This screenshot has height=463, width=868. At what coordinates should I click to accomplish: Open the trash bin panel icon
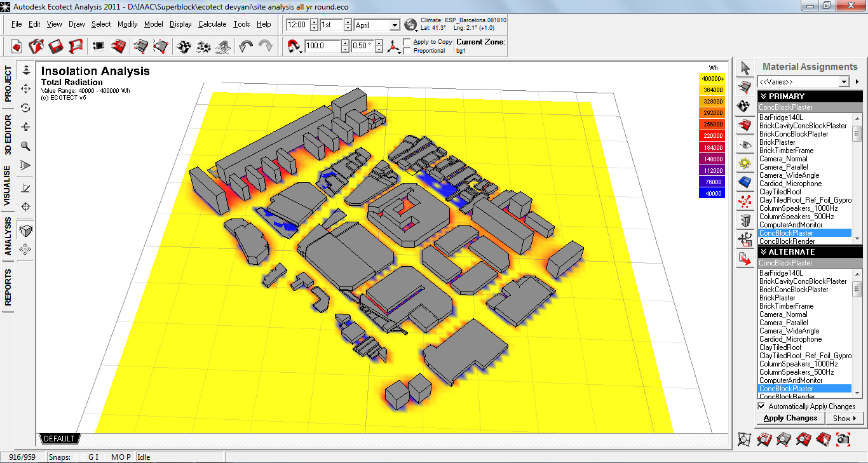tap(745, 221)
